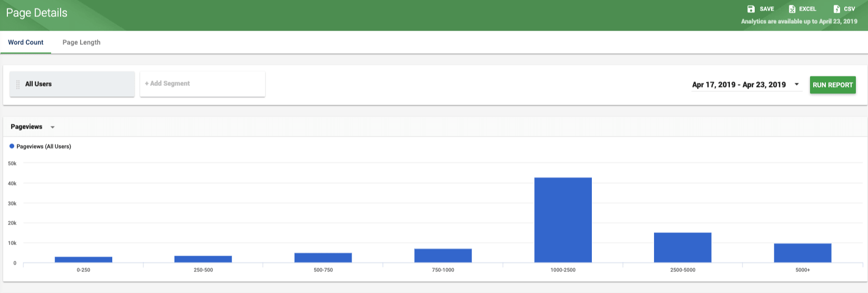Click the RUN REPORT button
This screenshot has height=293, width=868.
tap(833, 85)
